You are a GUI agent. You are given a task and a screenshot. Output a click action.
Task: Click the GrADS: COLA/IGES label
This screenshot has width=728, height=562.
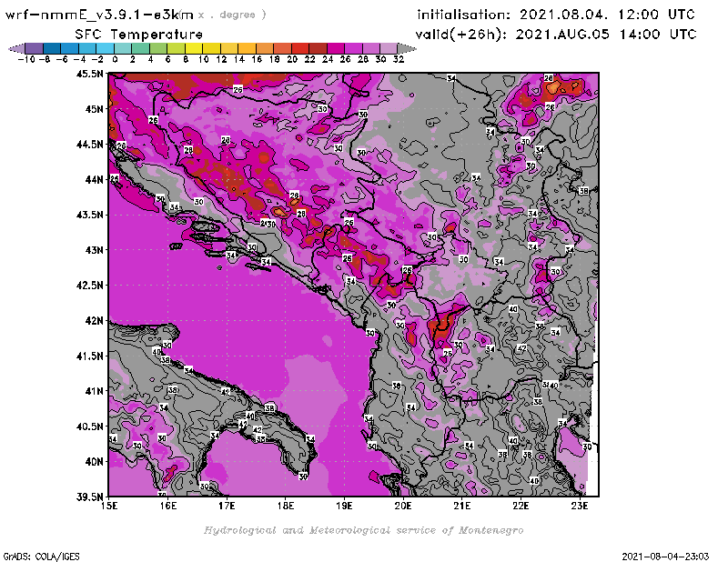point(41,556)
